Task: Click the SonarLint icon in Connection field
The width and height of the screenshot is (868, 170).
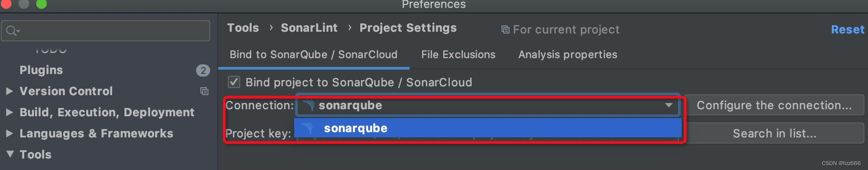Action: click(309, 105)
